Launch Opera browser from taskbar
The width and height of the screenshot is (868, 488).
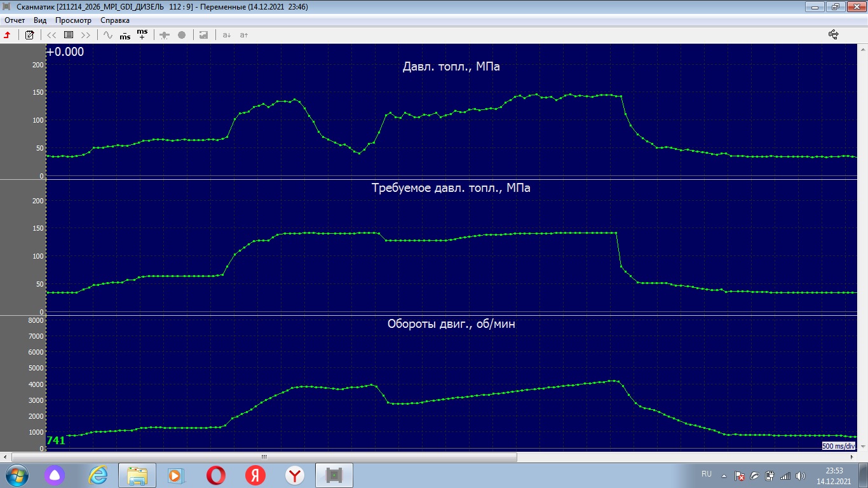215,475
